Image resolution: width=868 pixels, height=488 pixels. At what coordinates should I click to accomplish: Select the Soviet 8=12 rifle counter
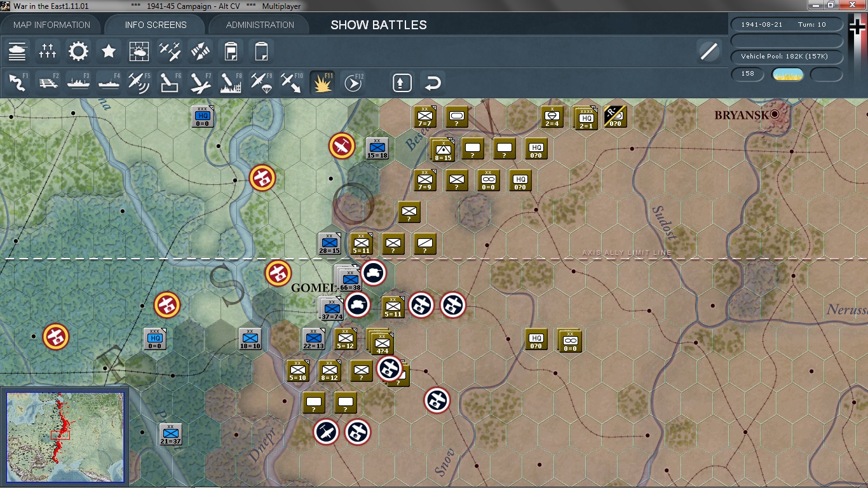pyautogui.click(x=330, y=371)
